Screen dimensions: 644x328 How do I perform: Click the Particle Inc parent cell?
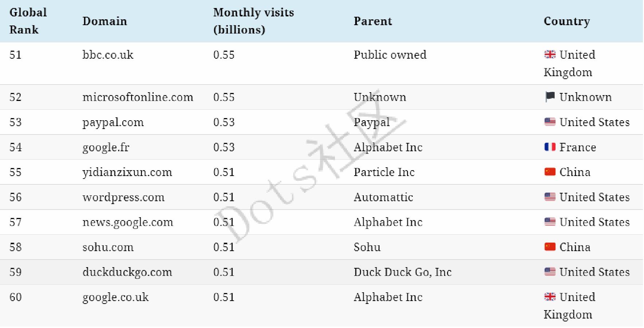pyautogui.click(x=384, y=172)
